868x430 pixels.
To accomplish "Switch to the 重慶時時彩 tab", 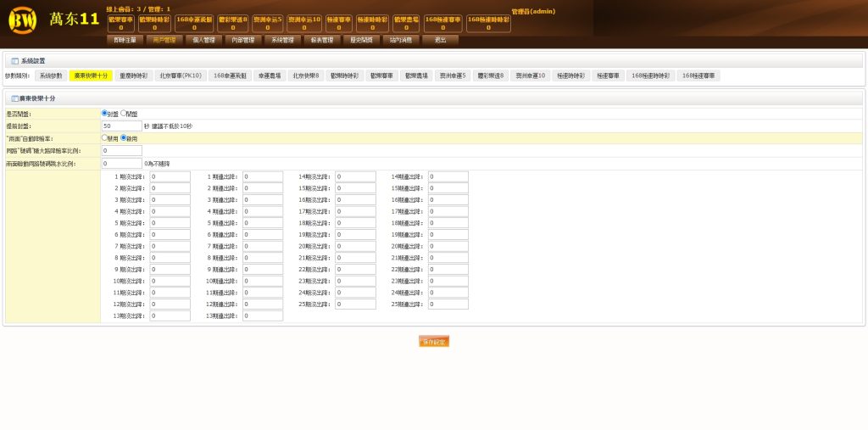I will pos(133,76).
